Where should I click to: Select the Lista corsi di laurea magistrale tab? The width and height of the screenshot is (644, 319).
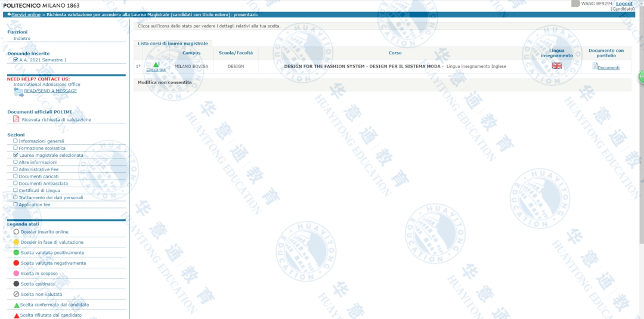click(x=173, y=43)
